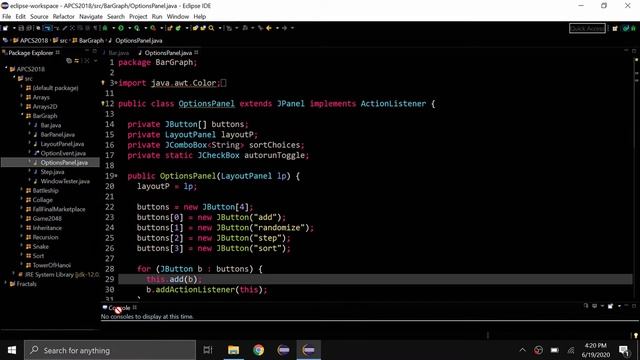
Task: Open the Run button dropdown arrow
Action: click(x=130, y=28)
